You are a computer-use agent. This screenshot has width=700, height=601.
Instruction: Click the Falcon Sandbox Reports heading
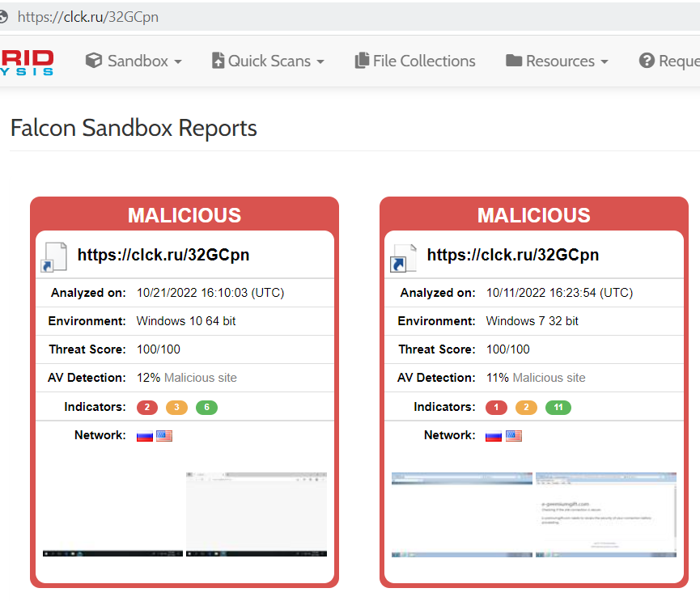134,128
